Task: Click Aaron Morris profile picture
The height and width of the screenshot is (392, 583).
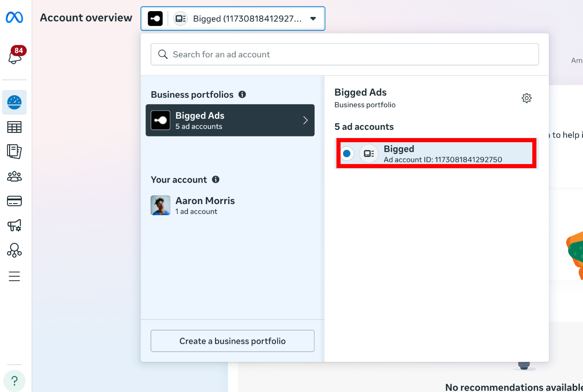Action: 160,205
